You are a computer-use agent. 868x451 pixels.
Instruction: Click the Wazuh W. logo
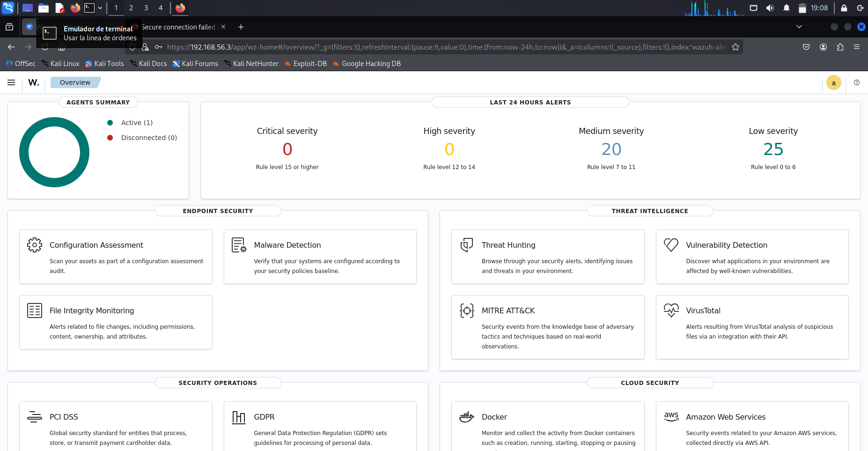34,82
